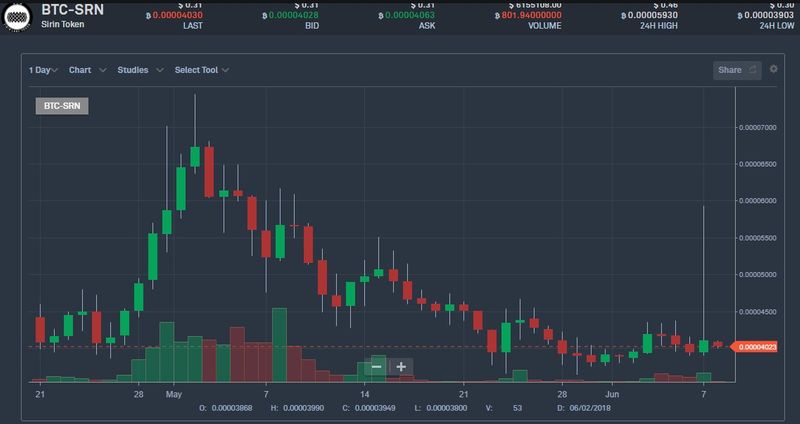Screen dimensions: 800x424
Task: Click the BTC-SRN market title
Action: tap(72, 7)
